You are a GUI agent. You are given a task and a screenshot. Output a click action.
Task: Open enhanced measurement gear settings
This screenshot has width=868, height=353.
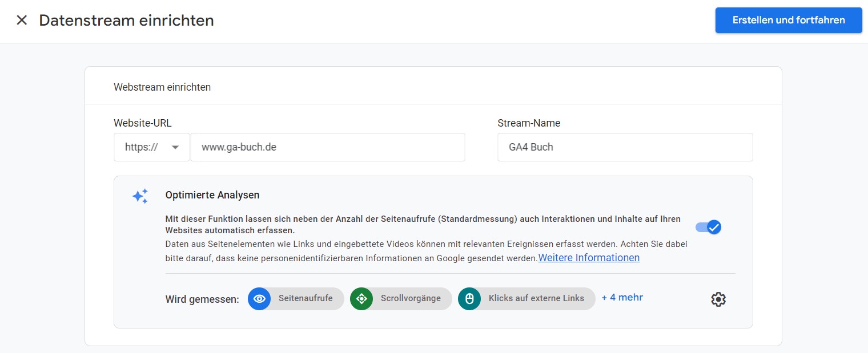coord(718,299)
